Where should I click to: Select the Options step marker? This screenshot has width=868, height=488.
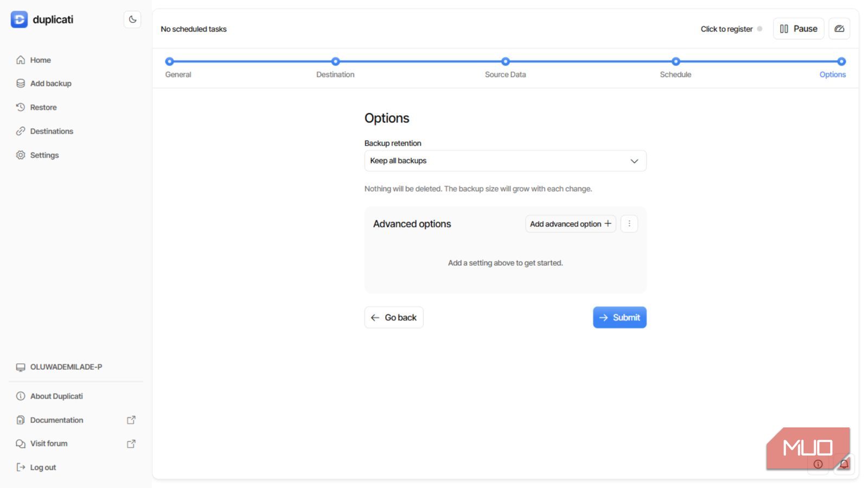(x=841, y=62)
